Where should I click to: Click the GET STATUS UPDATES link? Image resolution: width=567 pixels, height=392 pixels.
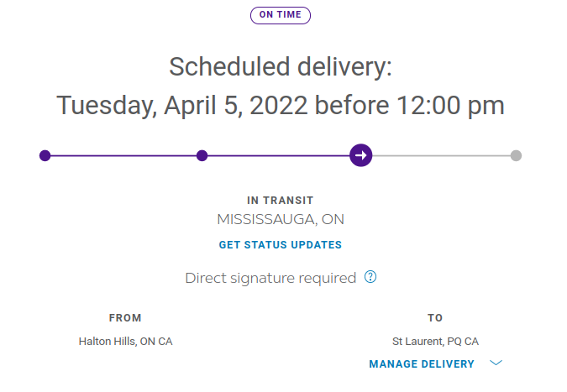281,245
